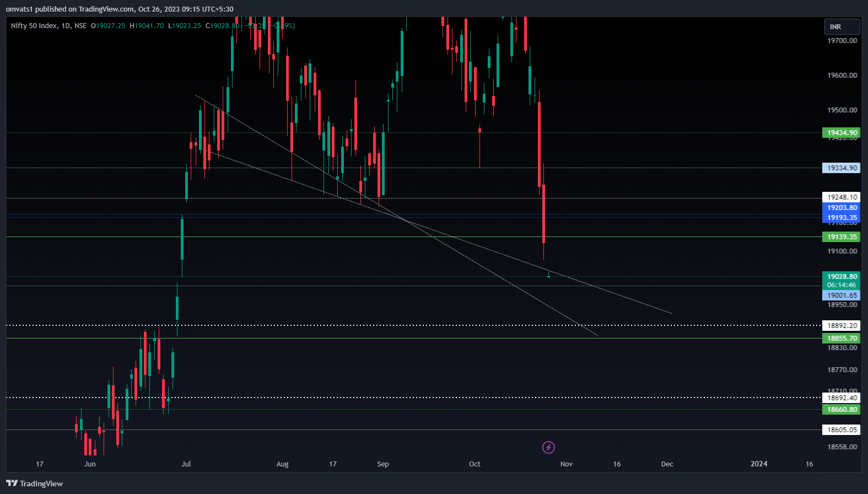Click the 19600.00 axis price value
This screenshot has width=868, height=494.
[842, 76]
